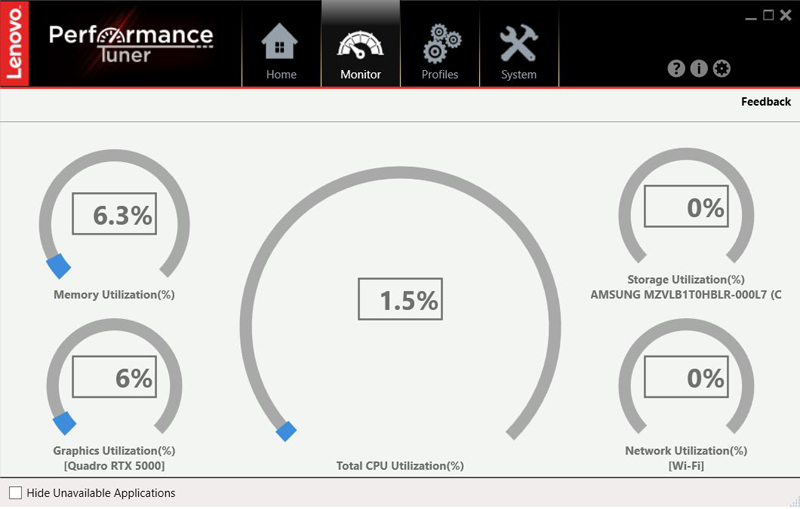Click the Lenovo logo

[14, 43]
